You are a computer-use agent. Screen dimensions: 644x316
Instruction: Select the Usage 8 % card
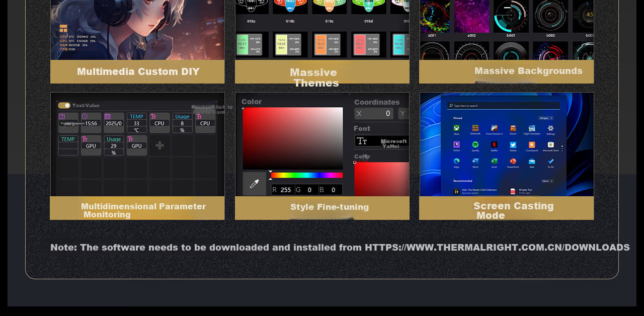(x=182, y=123)
